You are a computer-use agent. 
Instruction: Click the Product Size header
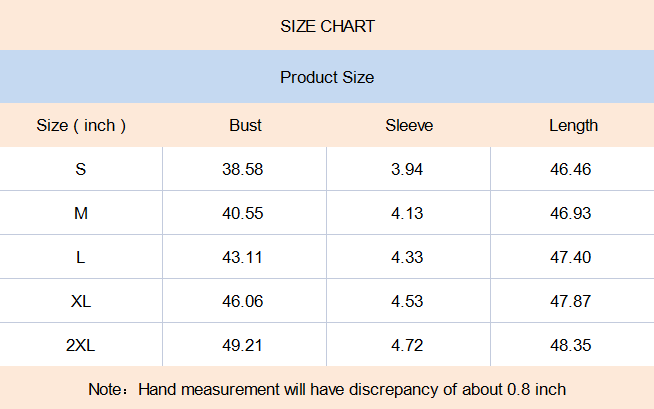[327, 77]
